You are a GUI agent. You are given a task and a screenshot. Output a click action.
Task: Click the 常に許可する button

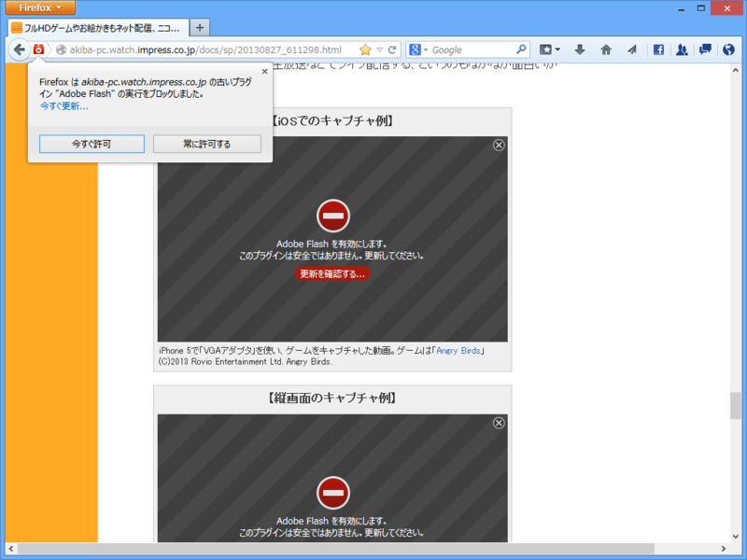206,144
